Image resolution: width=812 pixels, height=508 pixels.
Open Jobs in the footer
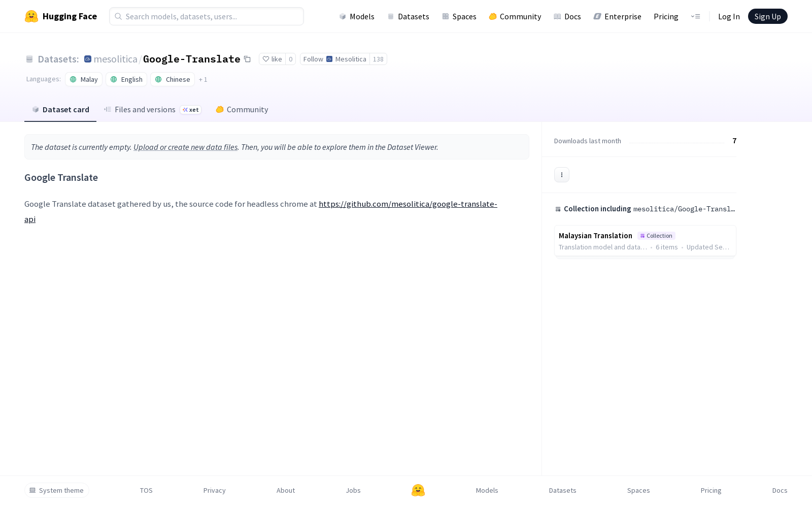[x=353, y=490]
